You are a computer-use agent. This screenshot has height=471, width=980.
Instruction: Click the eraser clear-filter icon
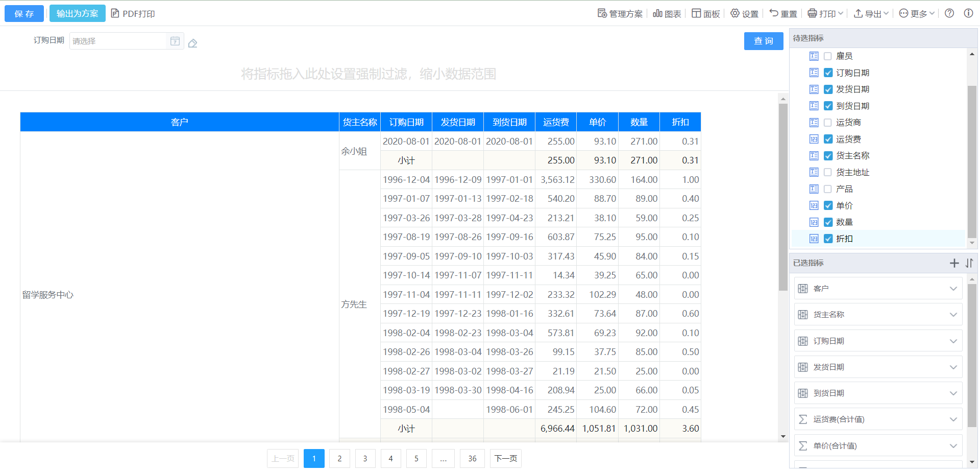(x=192, y=43)
